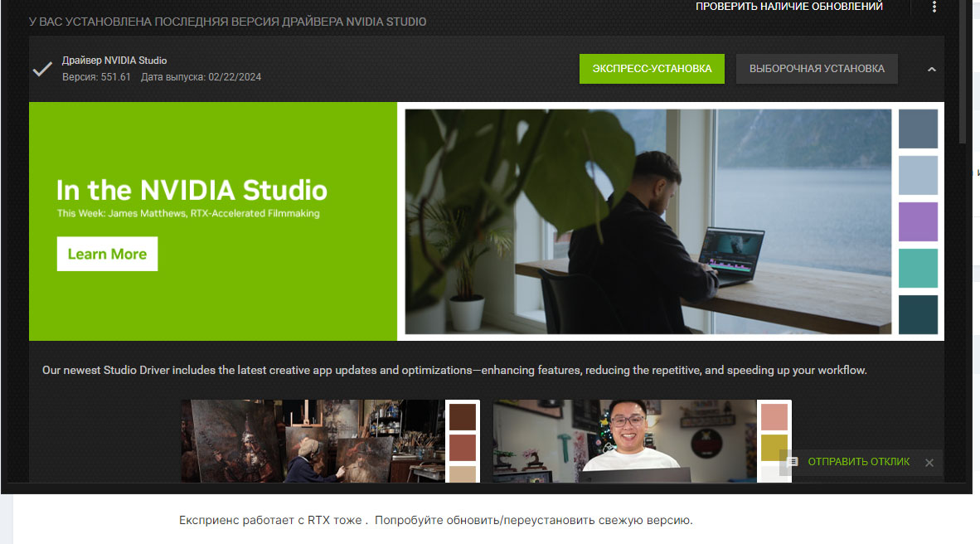
Task: Click 'Our newest Studio Driver' description text
Action: tap(454, 370)
